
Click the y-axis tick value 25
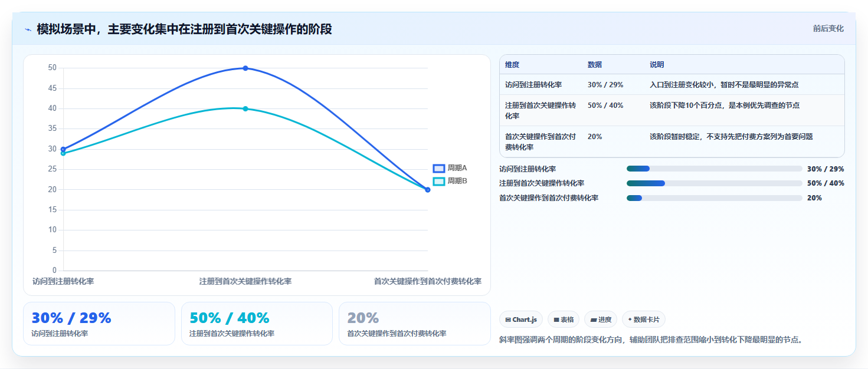point(53,169)
